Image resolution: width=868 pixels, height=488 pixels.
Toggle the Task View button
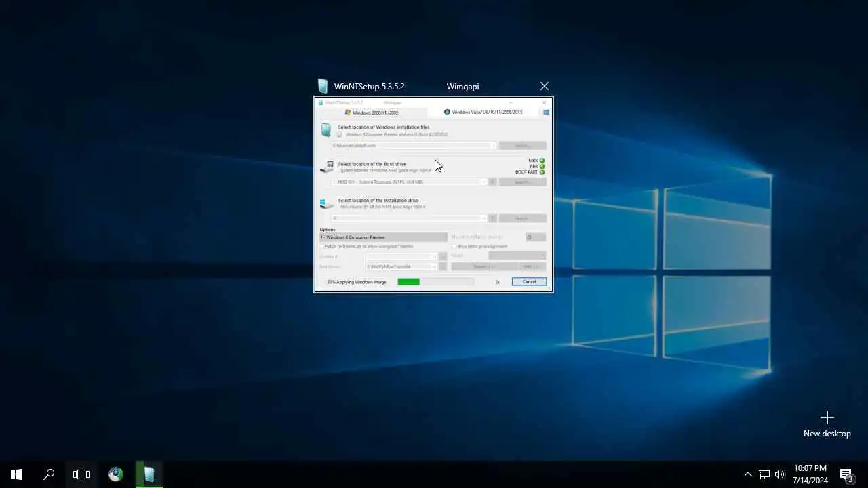point(81,474)
